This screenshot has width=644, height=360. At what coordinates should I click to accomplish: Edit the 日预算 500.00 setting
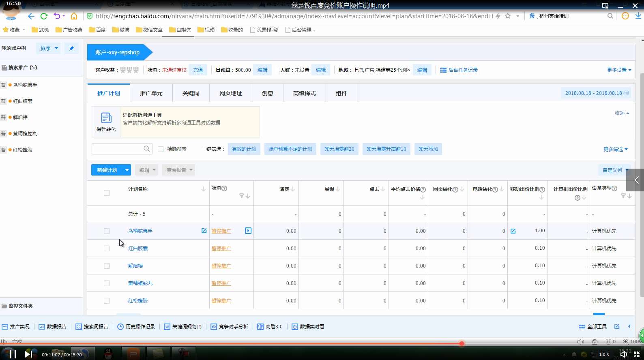[263, 70]
